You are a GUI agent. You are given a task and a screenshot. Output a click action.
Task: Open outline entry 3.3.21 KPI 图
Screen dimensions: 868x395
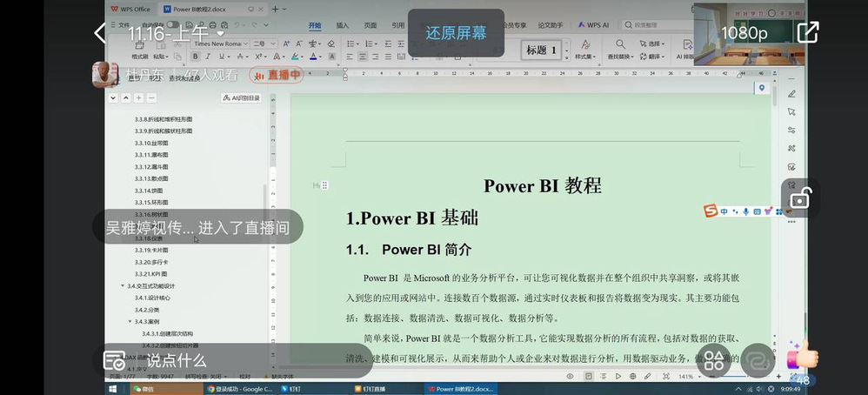pos(150,274)
